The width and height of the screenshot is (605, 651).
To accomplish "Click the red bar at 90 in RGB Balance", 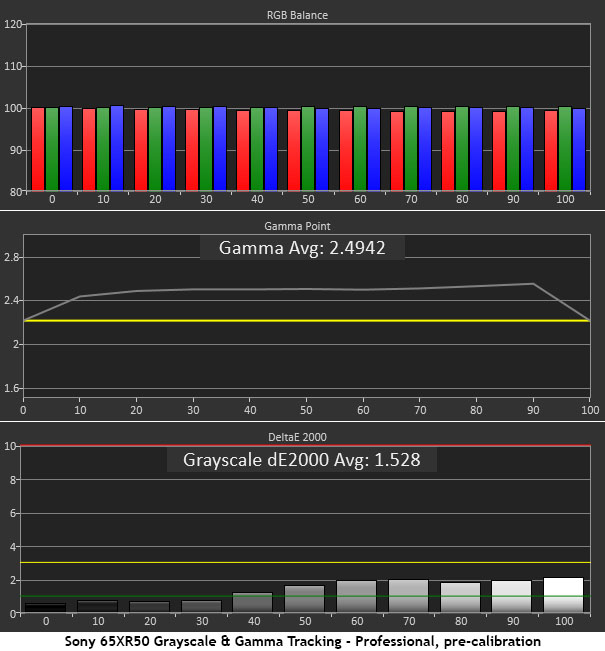I will (x=499, y=151).
